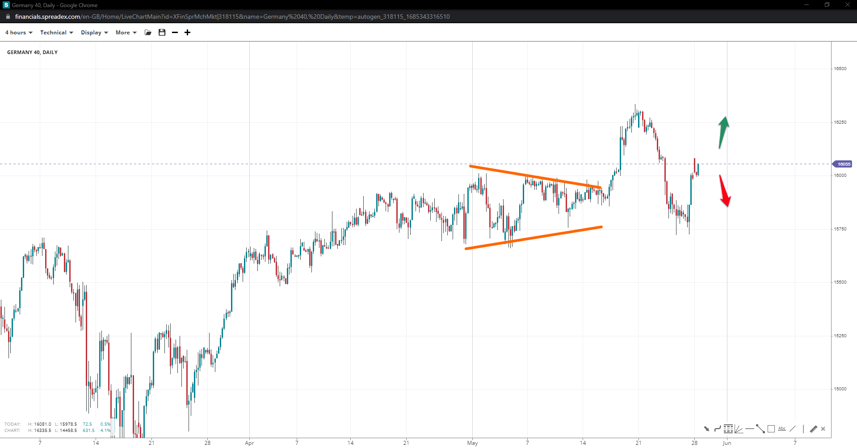The image size is (857, 448).
Task: Open the '4 hours' timeframe dropdown
Action: [x=18, y=32]
